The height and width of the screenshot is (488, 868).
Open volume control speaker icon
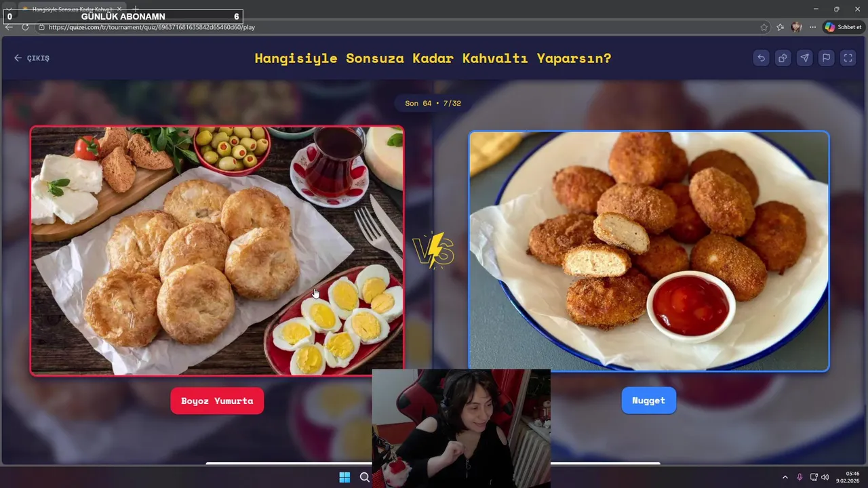point(825,477)
